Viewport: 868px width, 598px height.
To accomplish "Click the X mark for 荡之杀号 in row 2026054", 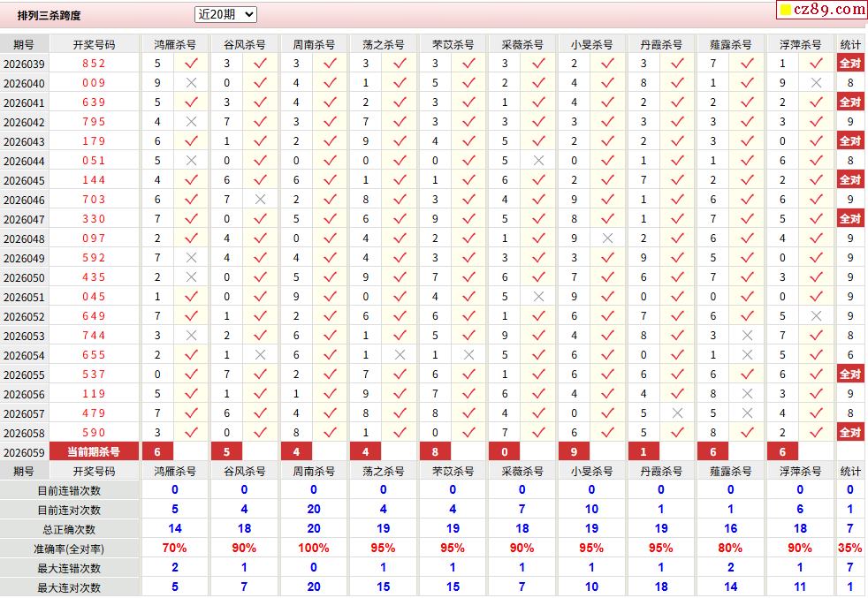I will pos(400,354).
